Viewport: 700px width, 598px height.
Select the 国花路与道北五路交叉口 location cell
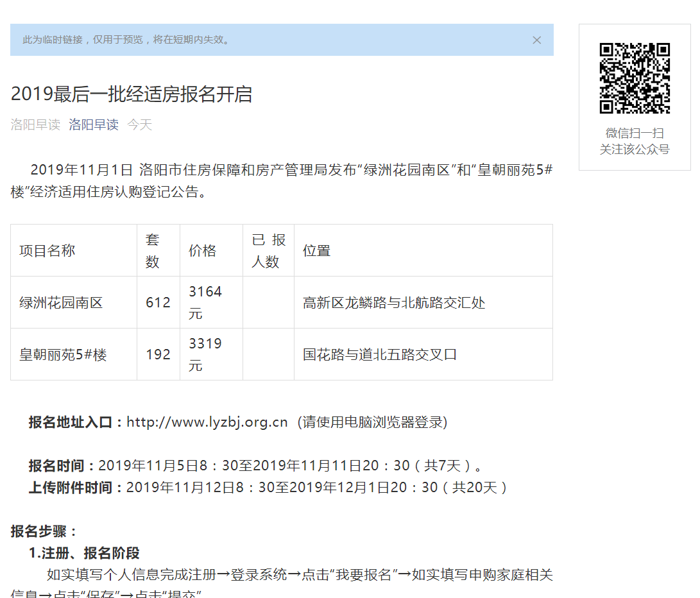[x=423, y=355]
